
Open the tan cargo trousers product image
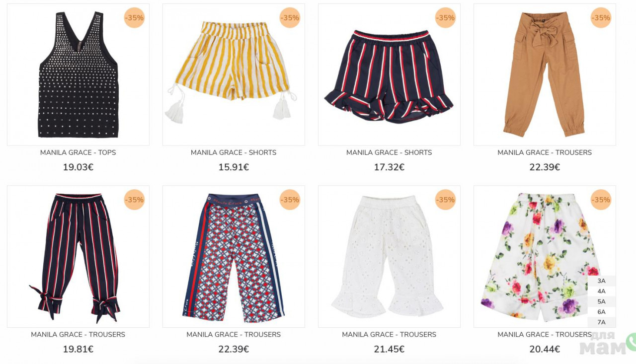tap(545, 74)
